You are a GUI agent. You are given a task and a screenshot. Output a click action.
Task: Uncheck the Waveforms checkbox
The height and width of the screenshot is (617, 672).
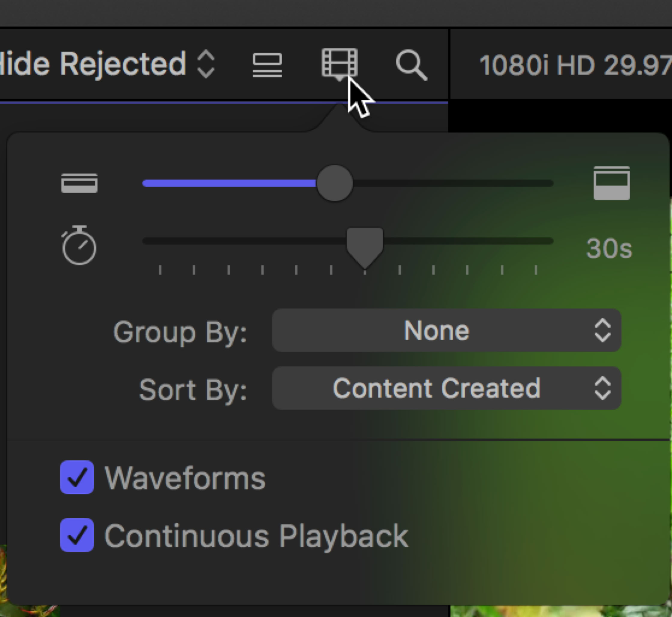tap(77, 477)
